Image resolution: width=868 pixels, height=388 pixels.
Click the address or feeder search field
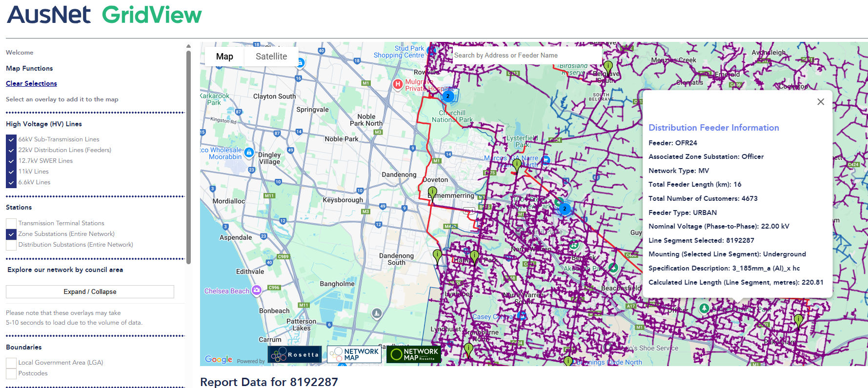[527, 56]
